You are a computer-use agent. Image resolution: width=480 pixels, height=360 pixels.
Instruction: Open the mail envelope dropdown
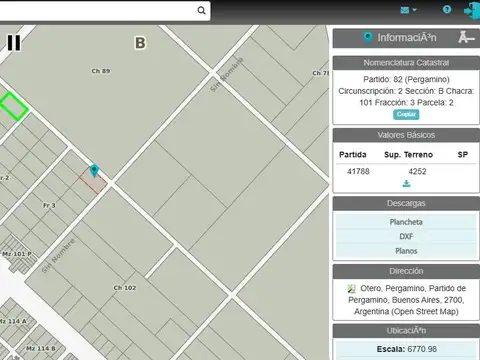pyautogui.click(x=408, y=10)
